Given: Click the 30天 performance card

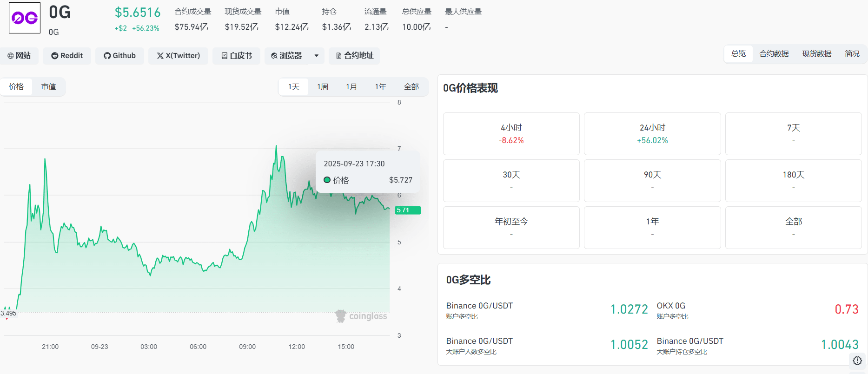Looking at the screenshot, I should click(511, 181).
